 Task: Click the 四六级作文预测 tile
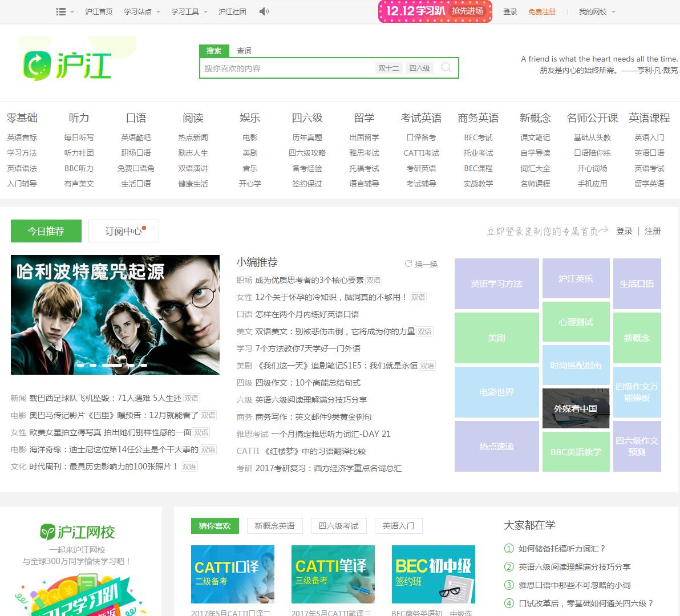click(637, 446)
